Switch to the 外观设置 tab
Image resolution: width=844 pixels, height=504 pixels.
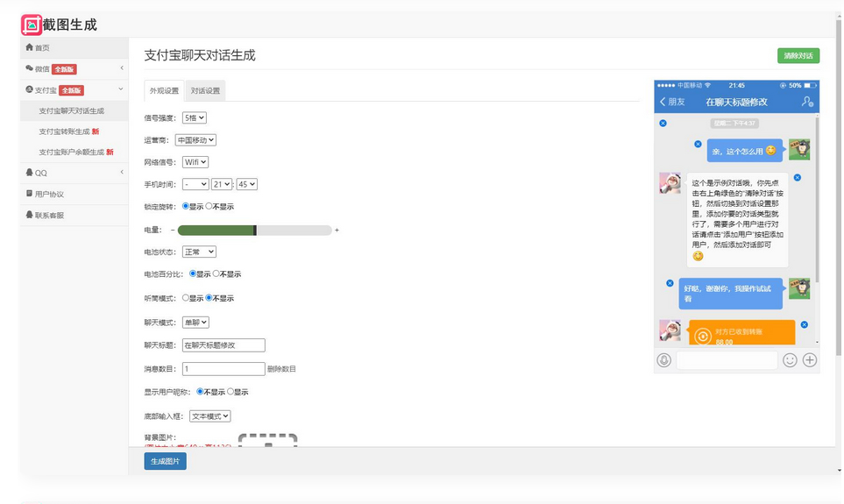pyautogui.click(x=164, y=90)
